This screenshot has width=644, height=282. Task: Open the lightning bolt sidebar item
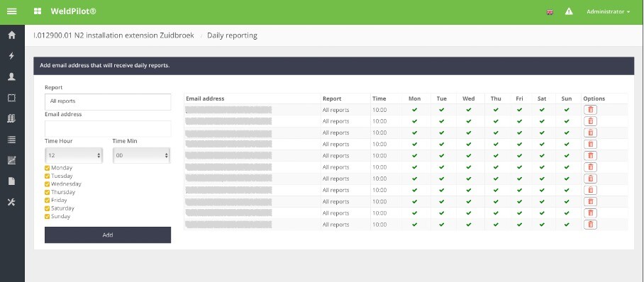(x=12, y=56)
